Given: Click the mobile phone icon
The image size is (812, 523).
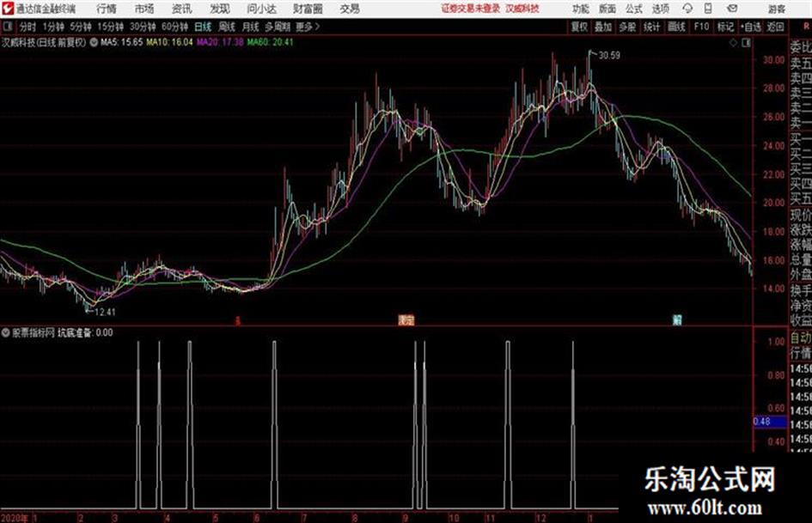Looking at the screenshot, I should point(708,9).
